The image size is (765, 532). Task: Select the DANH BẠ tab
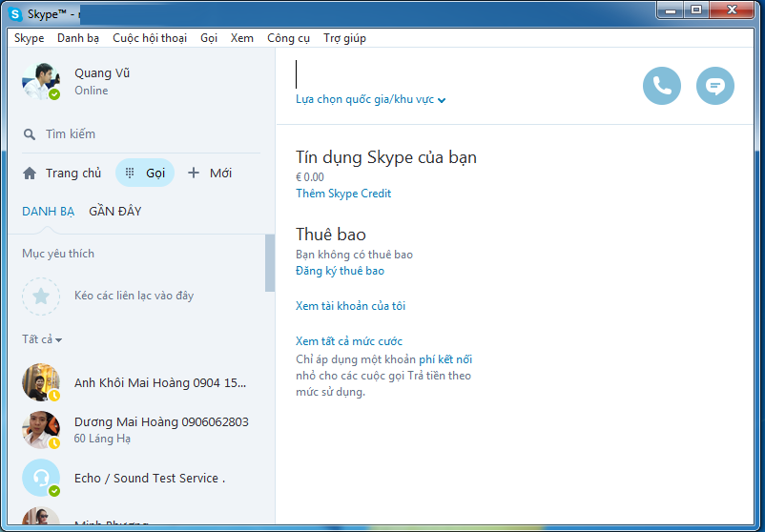point(48,212)
